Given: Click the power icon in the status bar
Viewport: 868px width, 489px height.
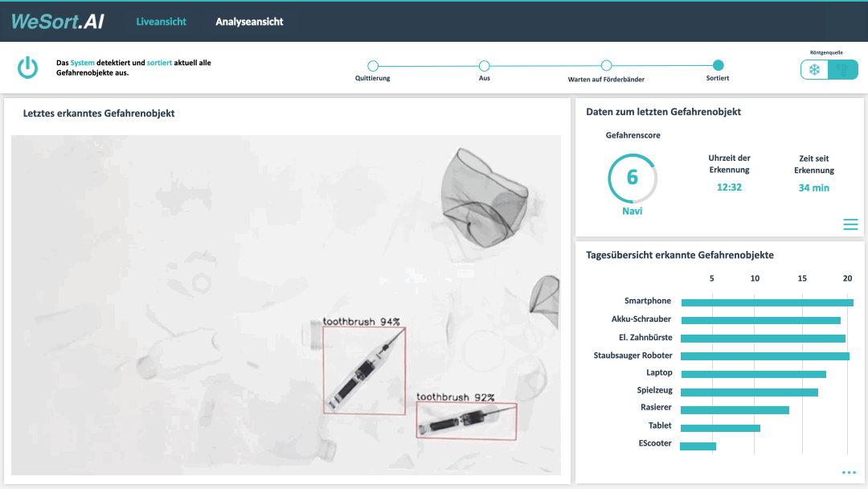Looking at the screenshot, I should pos(27,68).
